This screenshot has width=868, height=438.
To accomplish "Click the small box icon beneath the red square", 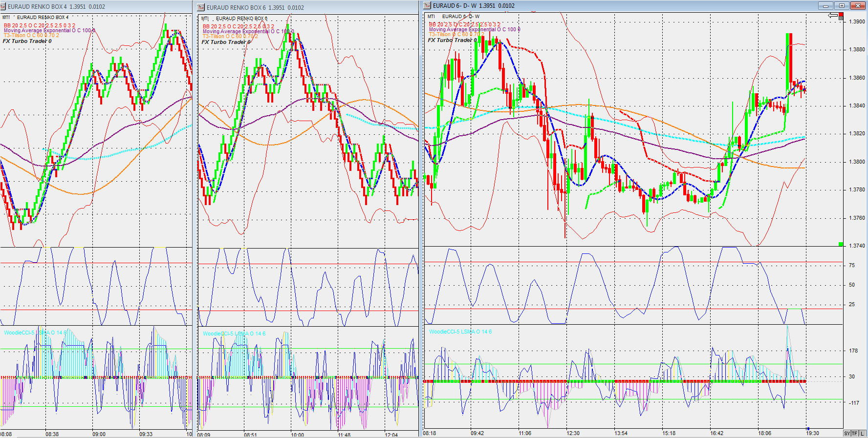I will tap(841, 19).
